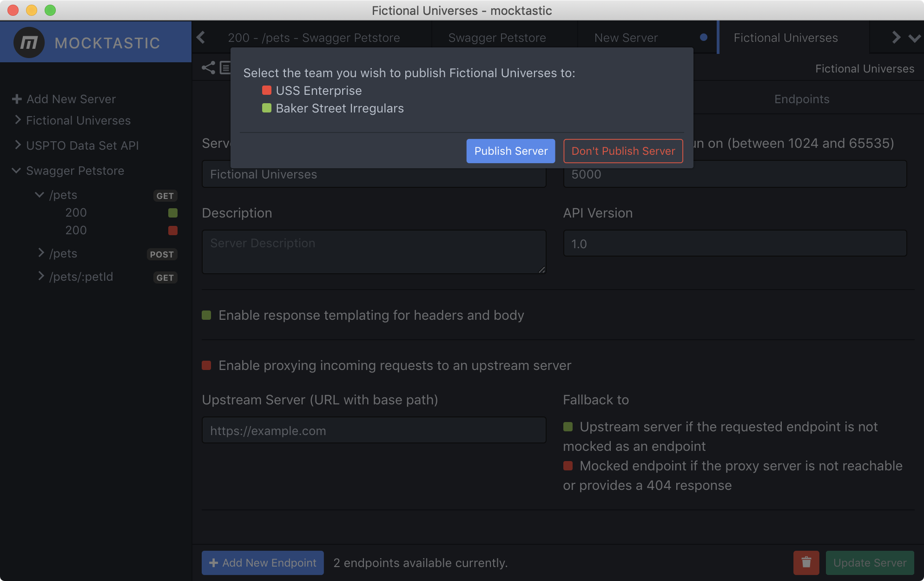Click the POST badge on /pets endpoint
This screenshot has height=581, width=924.
(162, 254)
